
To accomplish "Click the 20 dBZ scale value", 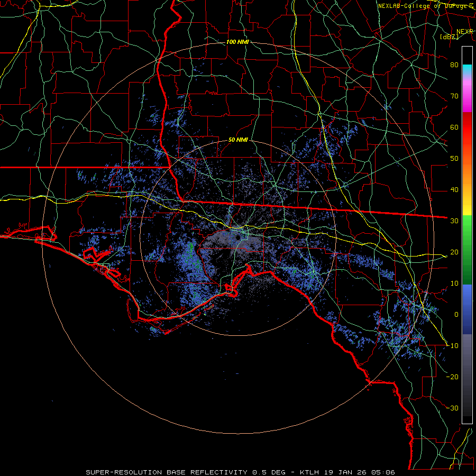I will point(454,252).
